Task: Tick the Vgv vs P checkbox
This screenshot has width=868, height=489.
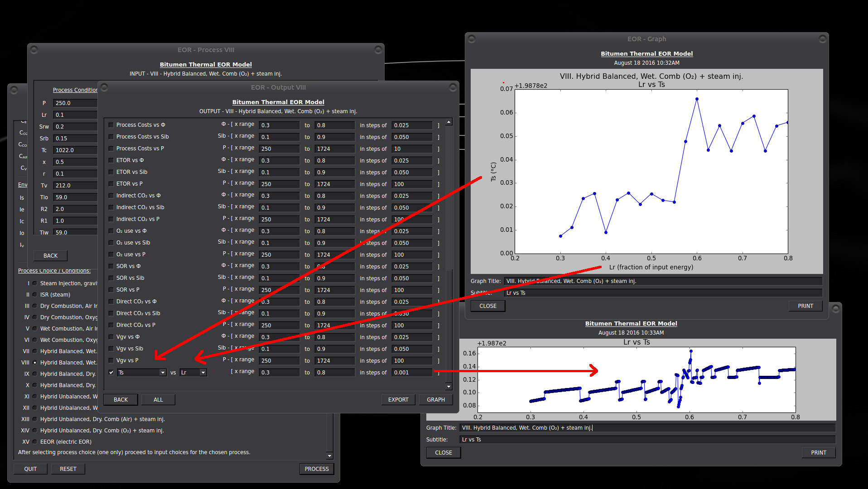Action: (111, 360)
